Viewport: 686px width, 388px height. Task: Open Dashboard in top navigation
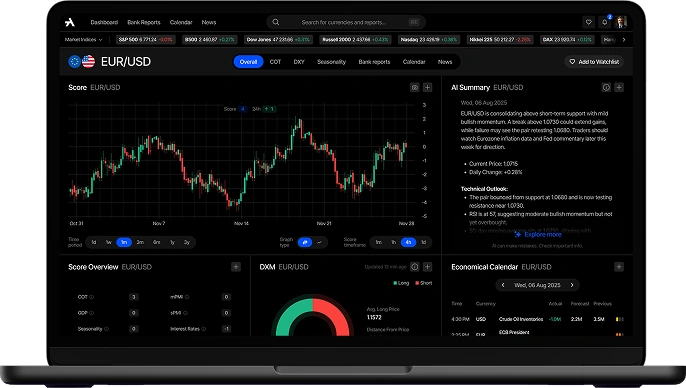pyautogui.click(x=104, y=22)
